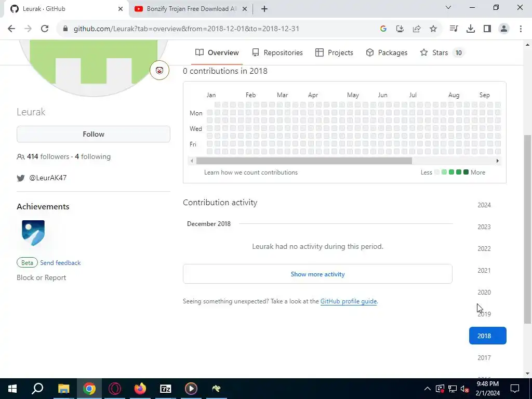Open a new browser tab
The height and width of the screenshot is (399, 532).
[264, 9]
